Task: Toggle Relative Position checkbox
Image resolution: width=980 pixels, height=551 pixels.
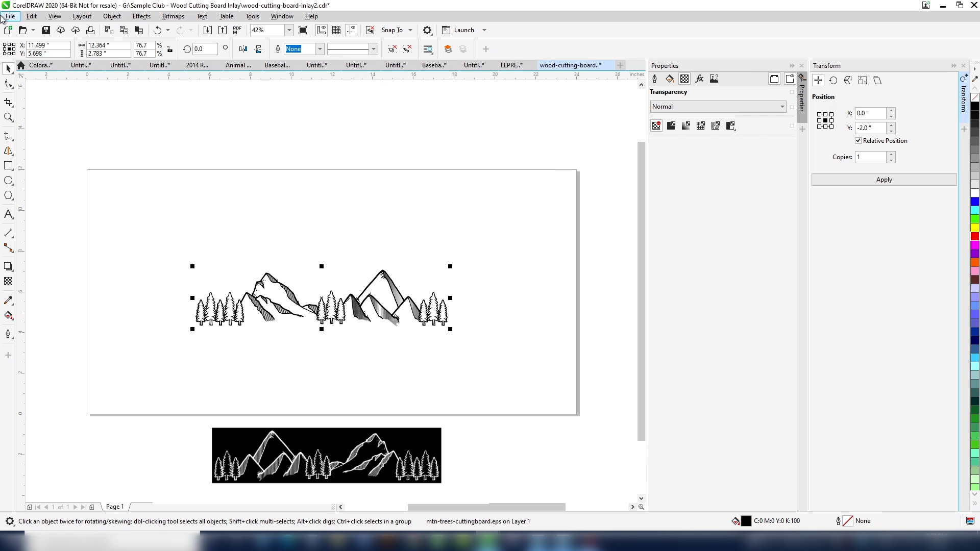Action: click(858, 141)
